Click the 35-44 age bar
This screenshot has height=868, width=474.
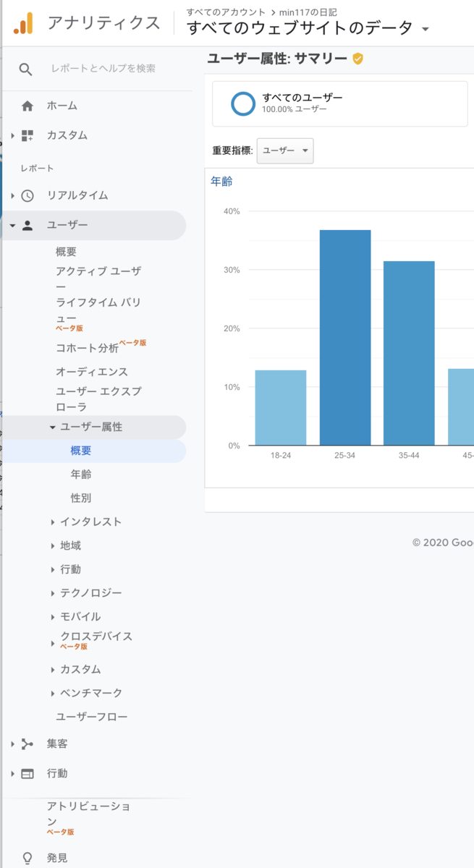pyautogui.click(x=409, y=353)
